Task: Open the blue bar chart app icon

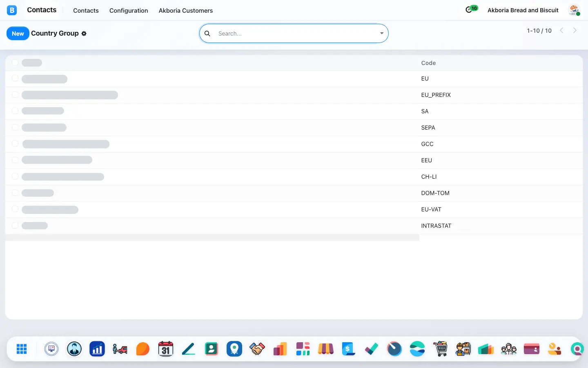Action: [97, 349]
